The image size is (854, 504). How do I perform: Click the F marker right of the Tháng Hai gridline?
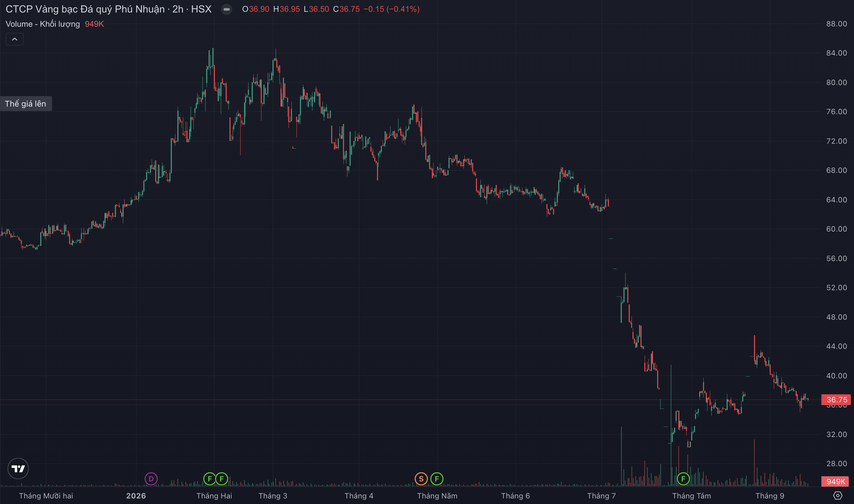[222, 479]
